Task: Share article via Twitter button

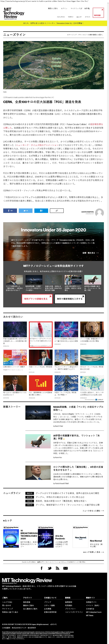Action: (26, 210)
